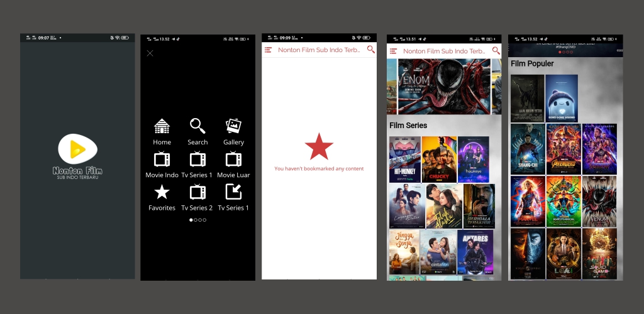This screenshot has height=314, width=644.
Task: Open the Serigala Terakhir poster
Action: [x=479, y=206]
